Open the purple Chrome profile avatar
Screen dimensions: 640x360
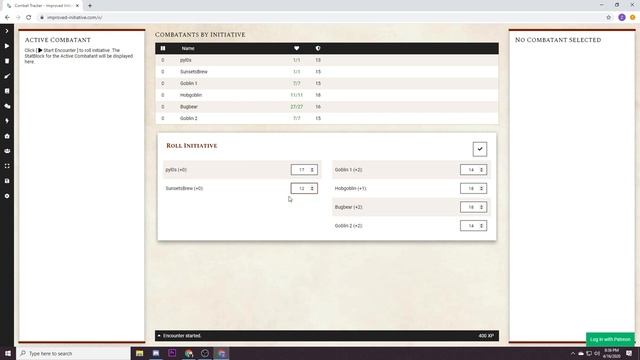click(x=622, y=18)
